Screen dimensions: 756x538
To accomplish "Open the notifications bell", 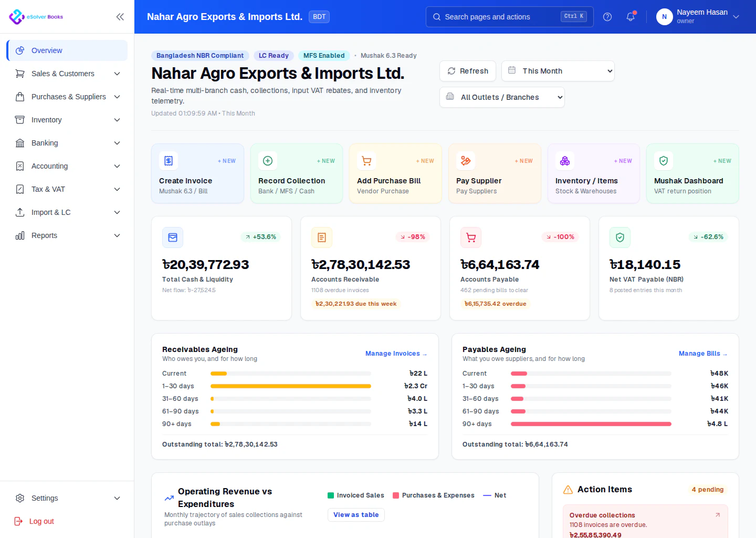I will tap(631, 17).
